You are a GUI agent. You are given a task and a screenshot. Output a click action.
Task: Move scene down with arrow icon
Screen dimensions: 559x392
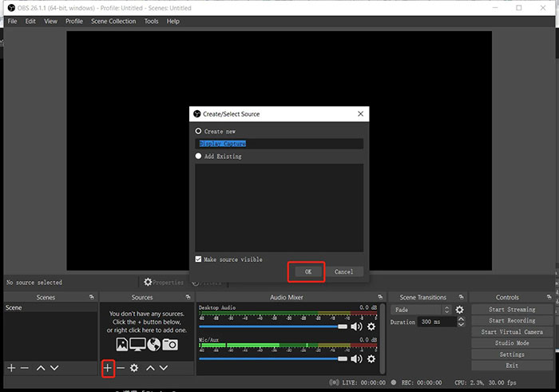pos(54,368)
